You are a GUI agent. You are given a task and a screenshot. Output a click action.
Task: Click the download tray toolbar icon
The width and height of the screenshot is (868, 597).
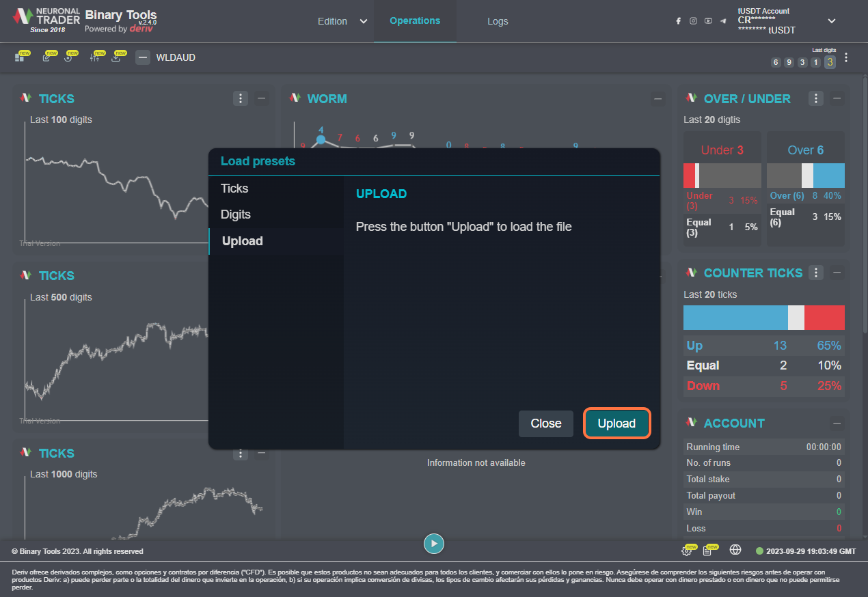(116, 57)
